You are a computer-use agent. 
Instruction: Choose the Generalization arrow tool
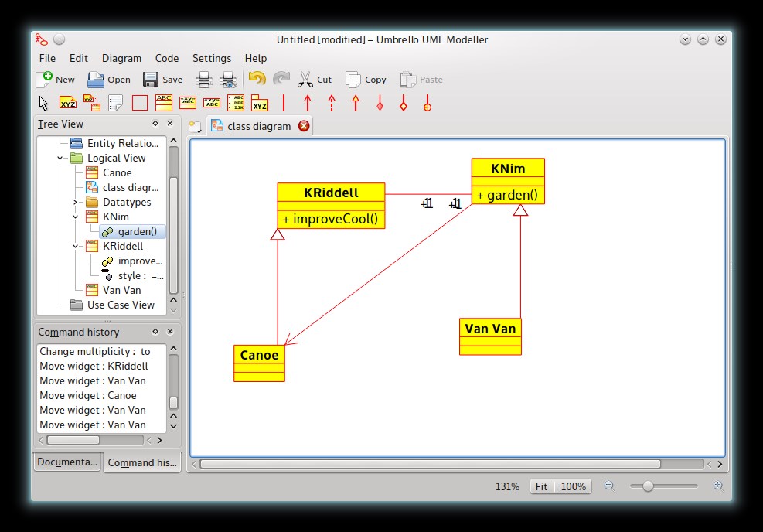click(356, 103)
